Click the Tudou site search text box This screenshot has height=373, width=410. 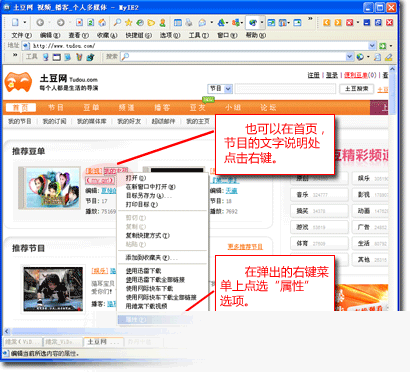pyautogui.click(x=285, y=89)
